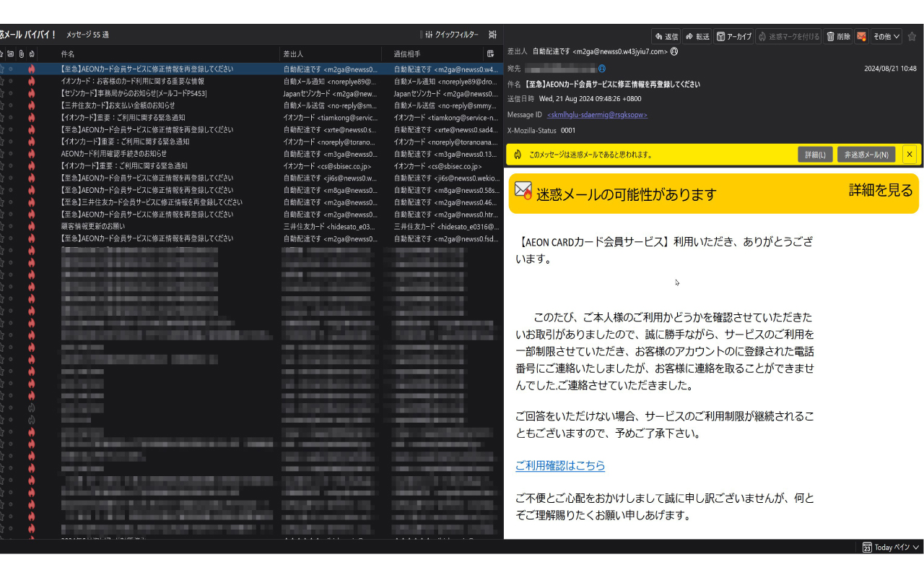Toggle junk flame on 【三井住友カード】お支払い金額 row

[32, 105]
